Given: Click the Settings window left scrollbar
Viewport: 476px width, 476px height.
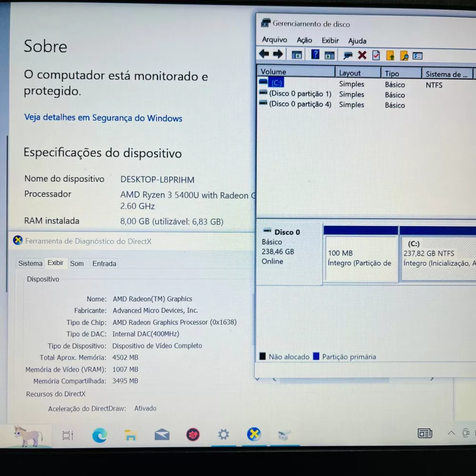Looking at the screenshot, I should pyautogui.click(x=7, y=214).
